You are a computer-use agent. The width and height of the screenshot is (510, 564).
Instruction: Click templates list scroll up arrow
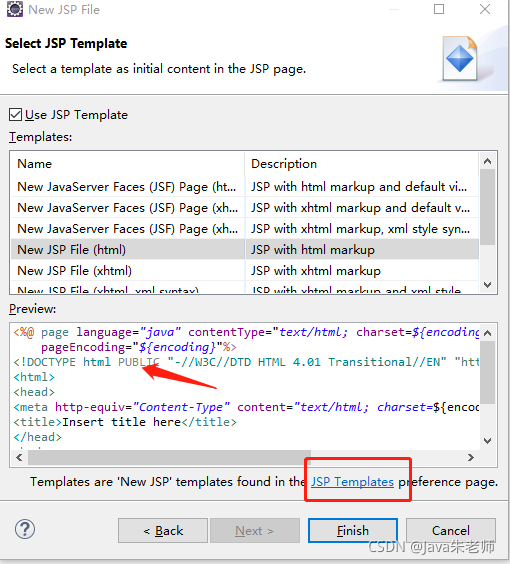coord(488,161)
